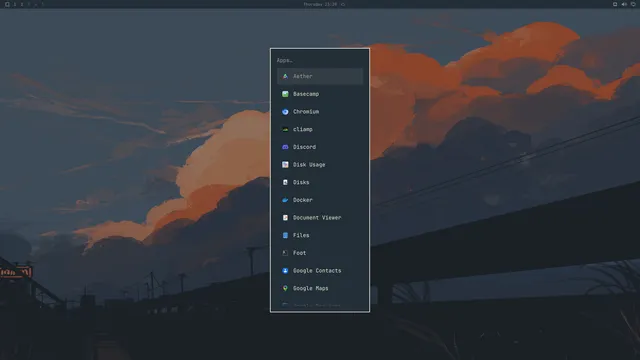Click the small icon beside the clock
The height and width of the screenshot is (360, 640).
(343, 4)
